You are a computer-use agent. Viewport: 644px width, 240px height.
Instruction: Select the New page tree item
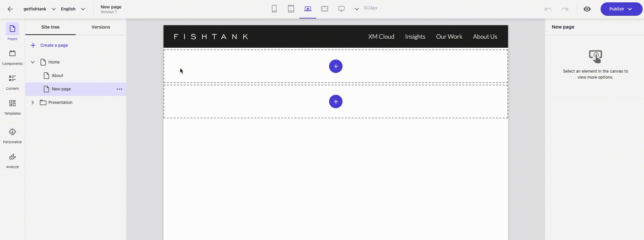[x=76, y=89]
